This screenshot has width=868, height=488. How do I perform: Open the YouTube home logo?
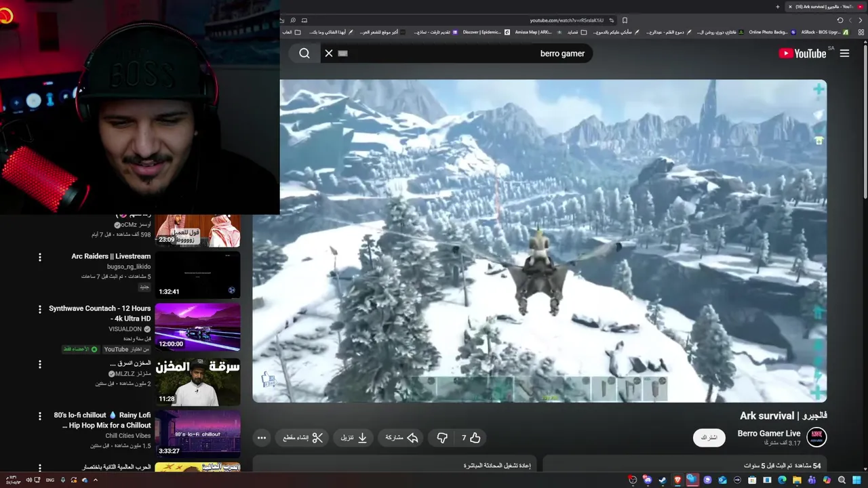[x=802, y=54]
